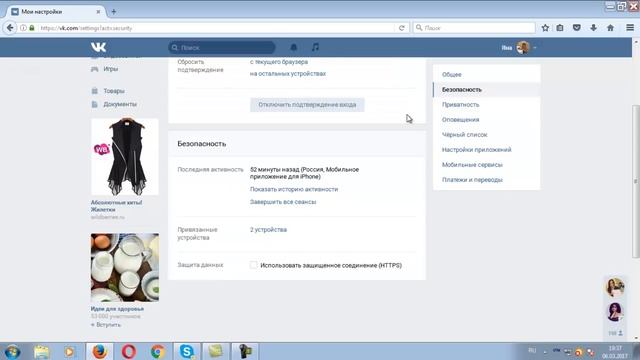Click Показать историю активности link
This screenshot has width=640, height=360.
[294, 189]
